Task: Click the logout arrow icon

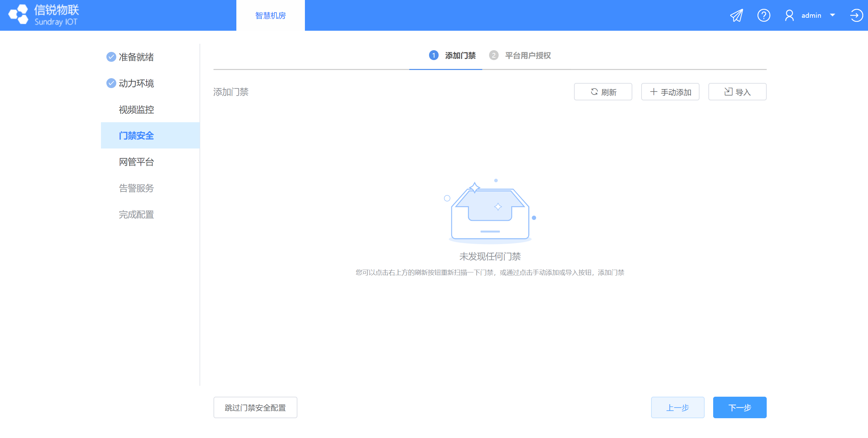Action: 856,15
